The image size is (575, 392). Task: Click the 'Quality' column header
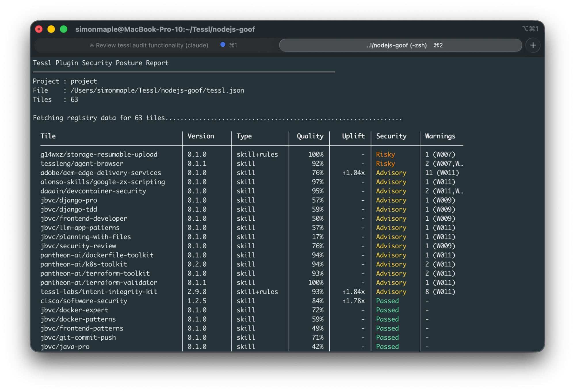tap(310, 136)
